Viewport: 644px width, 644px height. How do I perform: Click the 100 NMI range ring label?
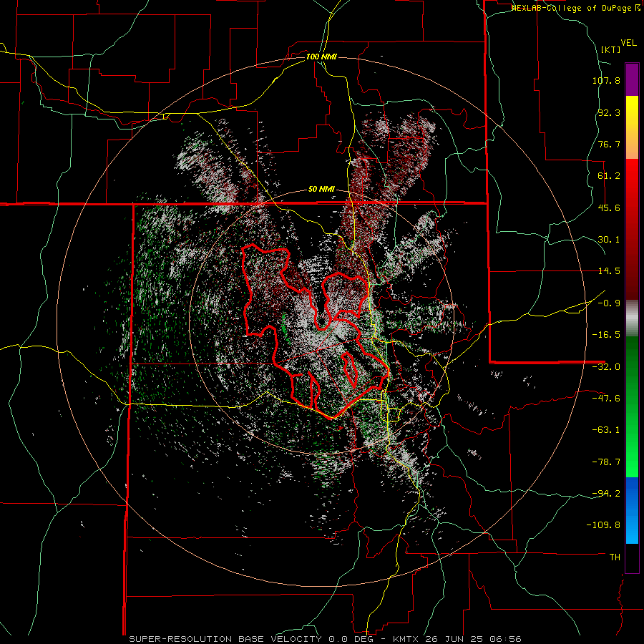pyautogui.click(x=321, y=57)
